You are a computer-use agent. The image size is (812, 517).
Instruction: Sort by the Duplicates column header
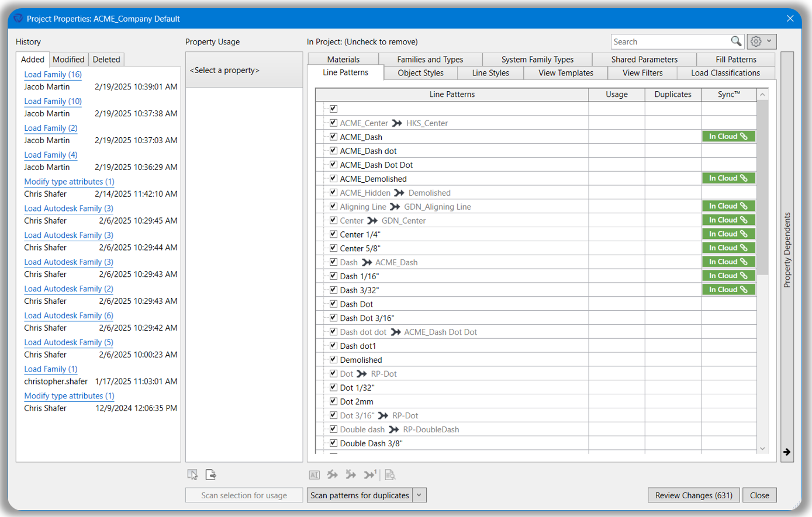[x=673, y=95]
